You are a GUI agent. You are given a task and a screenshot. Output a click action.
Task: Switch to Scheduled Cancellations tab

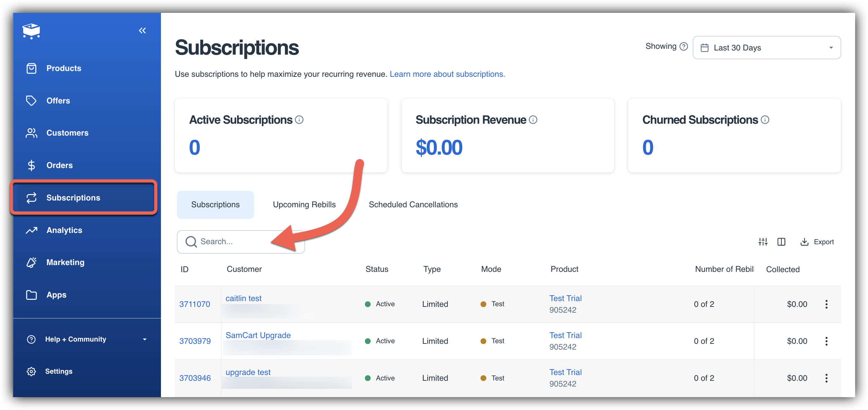413,205
